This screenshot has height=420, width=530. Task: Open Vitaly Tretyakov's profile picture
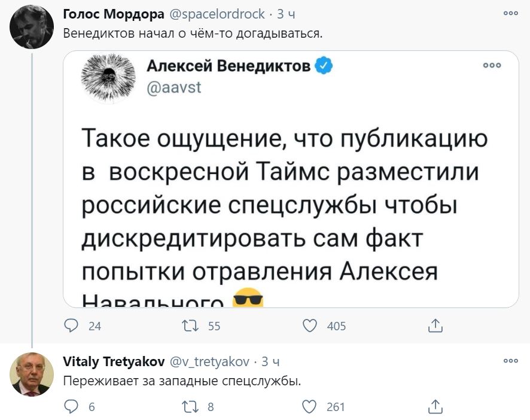click(32, 374)
